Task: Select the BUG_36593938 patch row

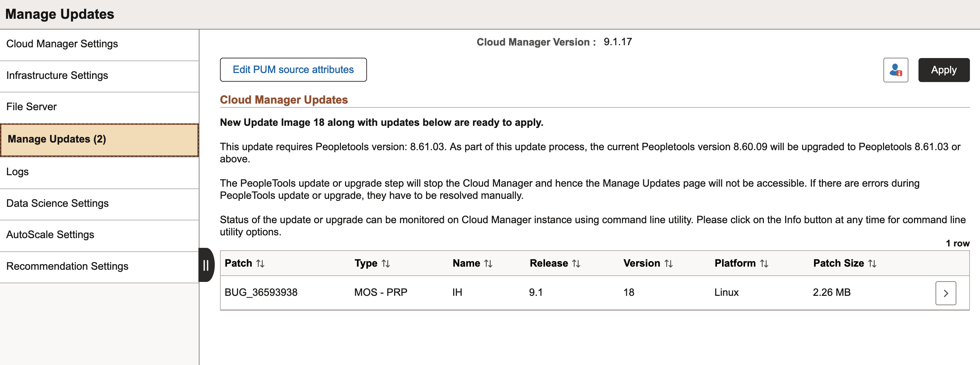Action: pos(261,292)
